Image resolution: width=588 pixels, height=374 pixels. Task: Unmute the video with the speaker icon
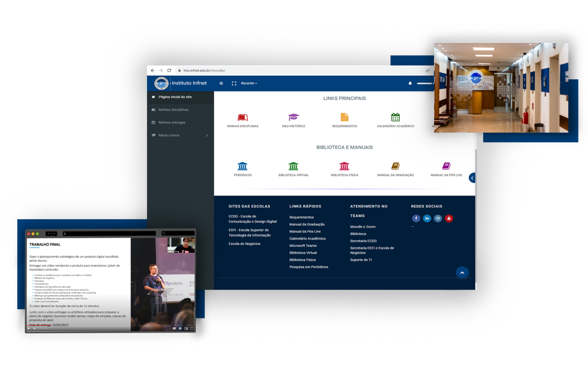tap(34, 328)
